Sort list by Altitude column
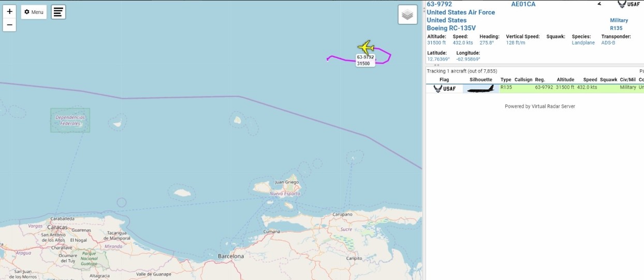644x280 pixels. [565, 80]
